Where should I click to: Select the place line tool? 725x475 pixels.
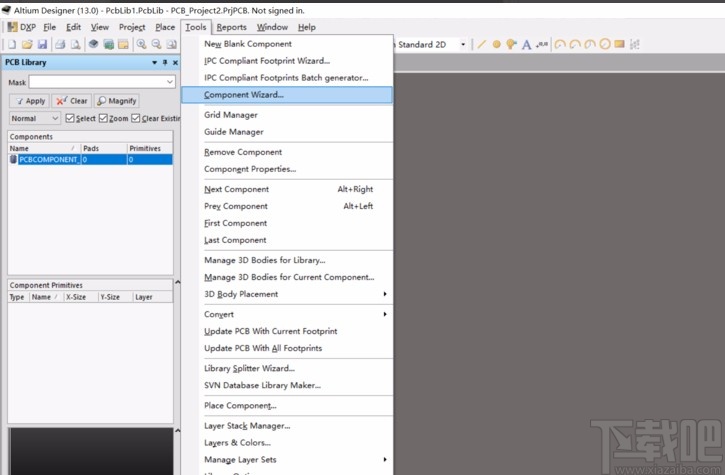tap(481, 44)
